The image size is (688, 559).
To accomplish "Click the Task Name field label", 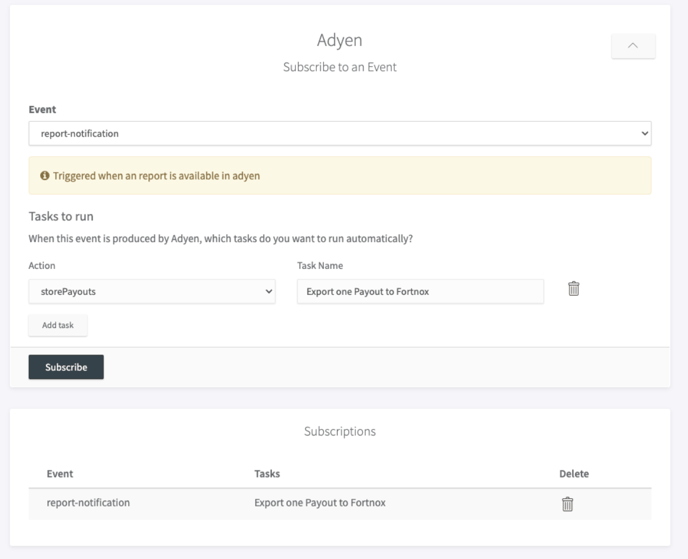I will tap(320, 266).
